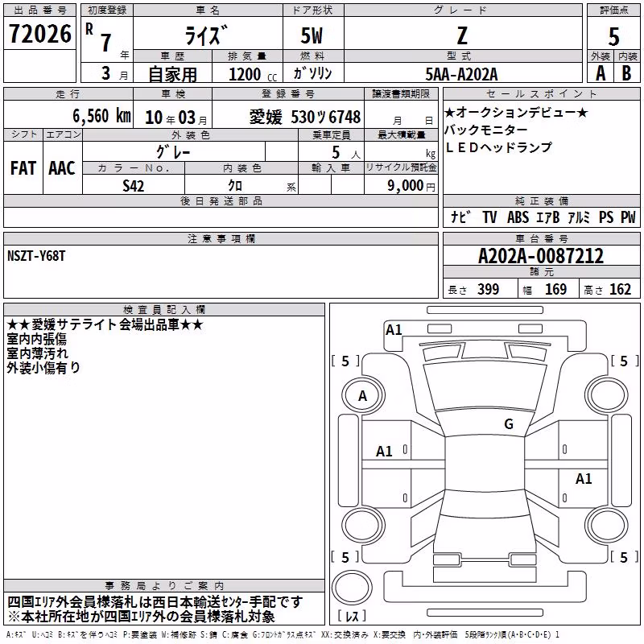Select the [レス] spare tire label

352,616
